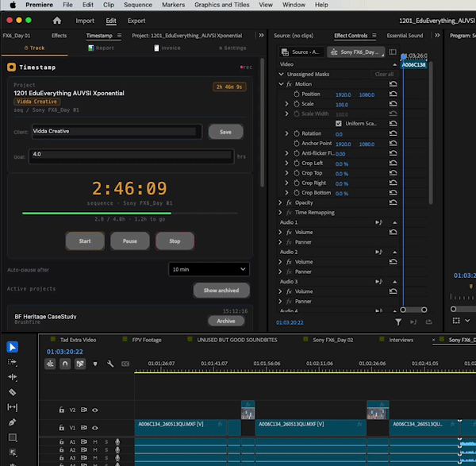The image size is (476, 466).
Task: Open the captions track options icon
Action: pos(125,364)
